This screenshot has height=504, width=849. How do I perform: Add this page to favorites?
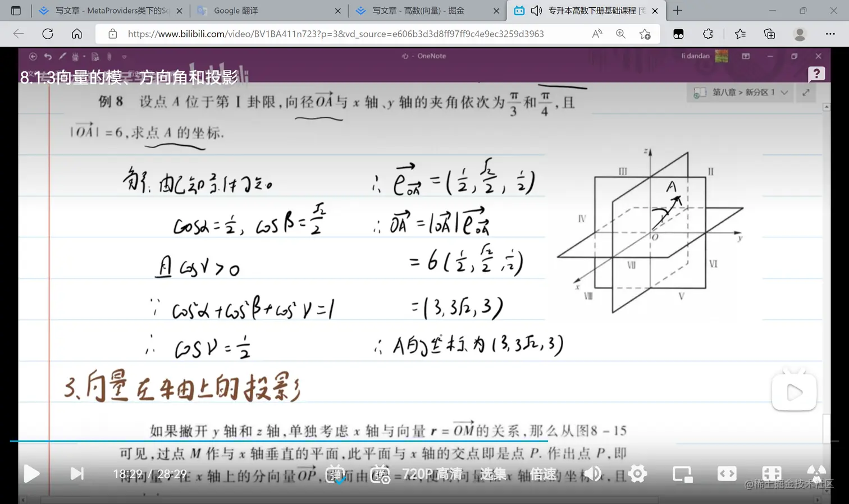click(645, 34)
